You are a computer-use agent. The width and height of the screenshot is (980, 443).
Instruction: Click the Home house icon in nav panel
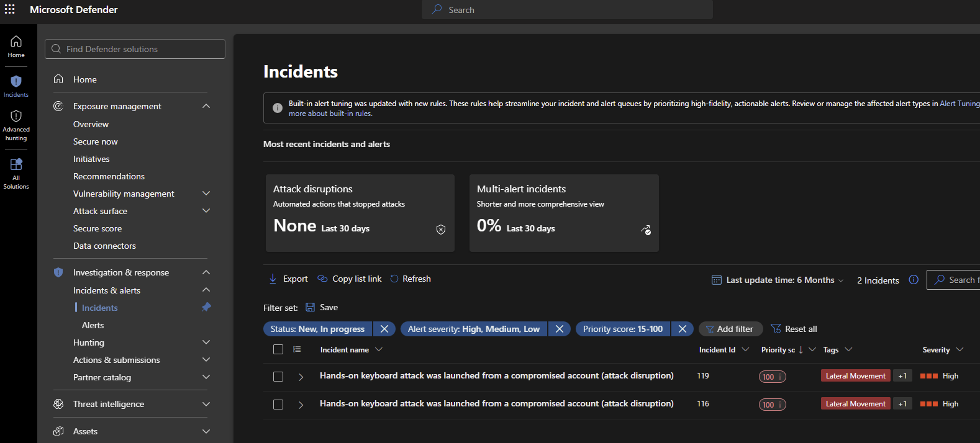click(58, 79)
